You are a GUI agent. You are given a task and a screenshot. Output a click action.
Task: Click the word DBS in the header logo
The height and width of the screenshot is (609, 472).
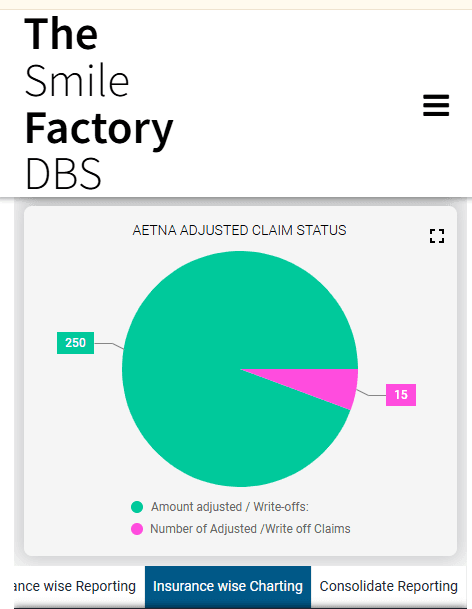click(x=63, y=173)
